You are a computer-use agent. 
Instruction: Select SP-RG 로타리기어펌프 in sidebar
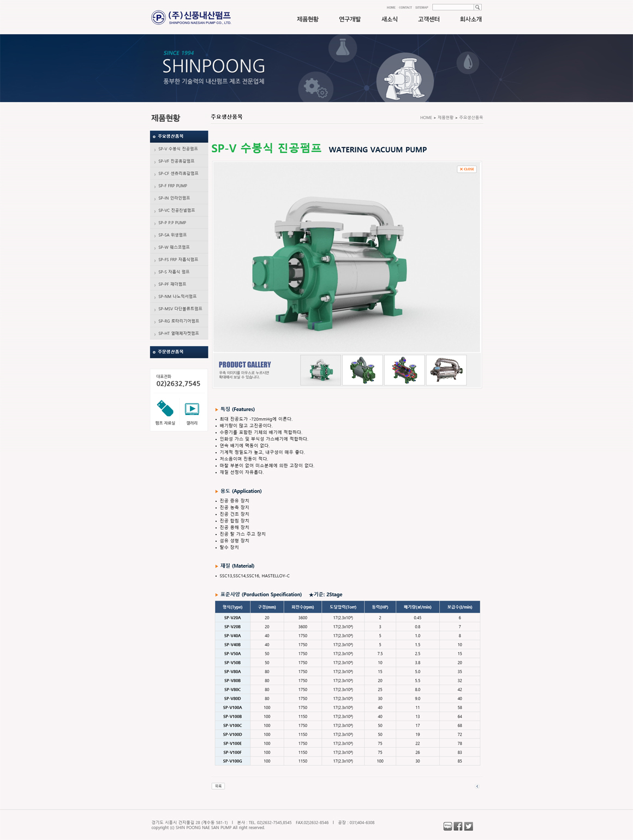178,321
